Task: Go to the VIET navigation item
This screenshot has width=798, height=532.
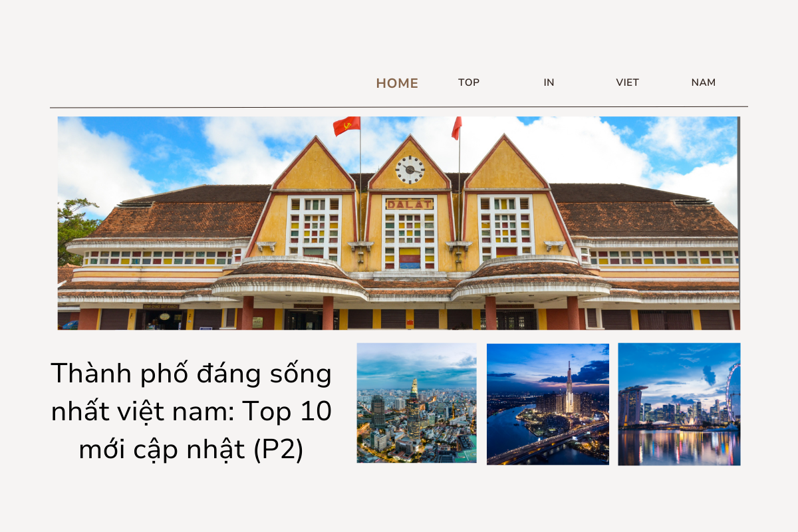Action: point(627,82)
